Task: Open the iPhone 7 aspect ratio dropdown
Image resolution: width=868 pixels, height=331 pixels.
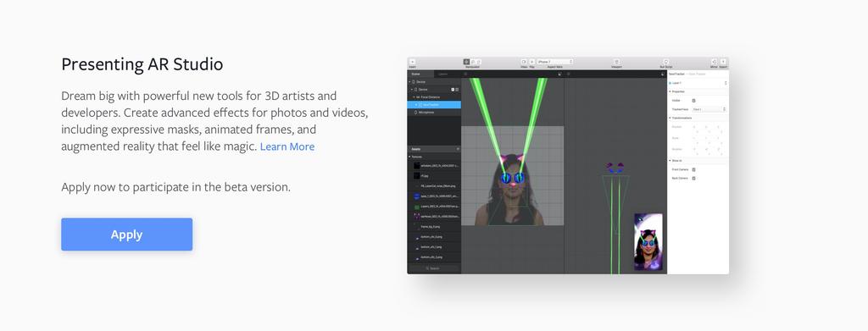Action: (555, 62)
